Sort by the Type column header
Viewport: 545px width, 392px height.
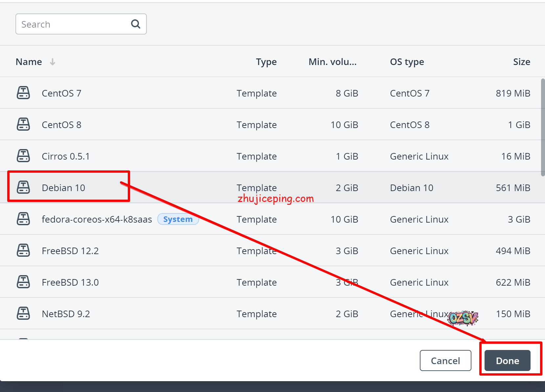[266, 62]
